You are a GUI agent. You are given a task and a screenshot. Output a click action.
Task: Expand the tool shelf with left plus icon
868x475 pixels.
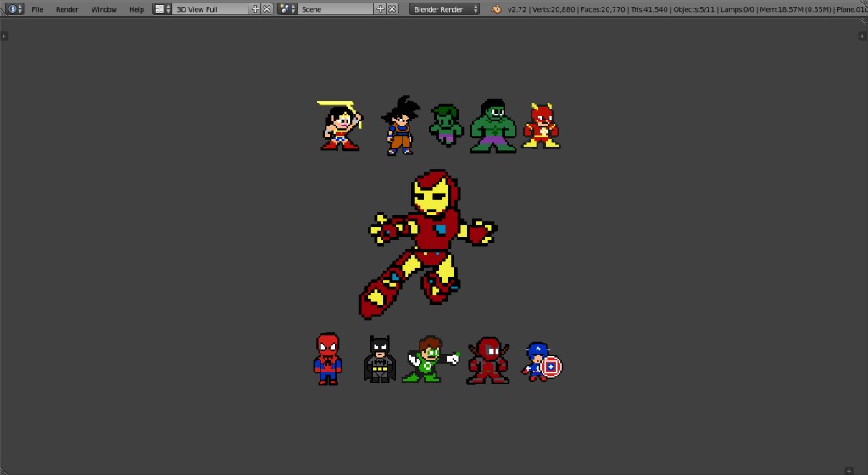[4, 36]
